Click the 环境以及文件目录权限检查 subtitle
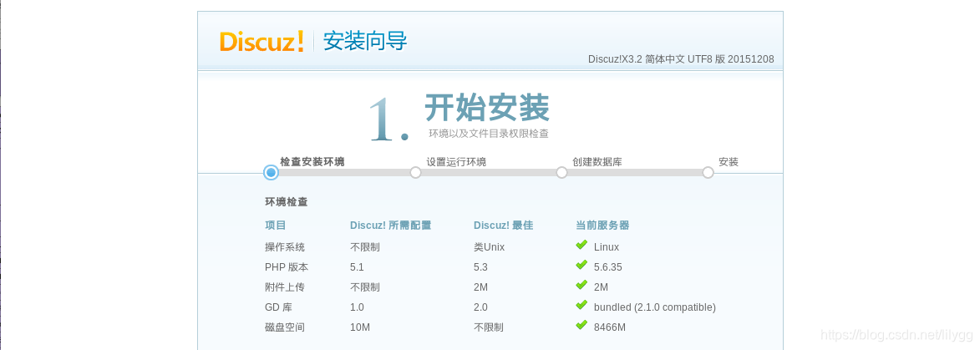 tap(489, 134)
